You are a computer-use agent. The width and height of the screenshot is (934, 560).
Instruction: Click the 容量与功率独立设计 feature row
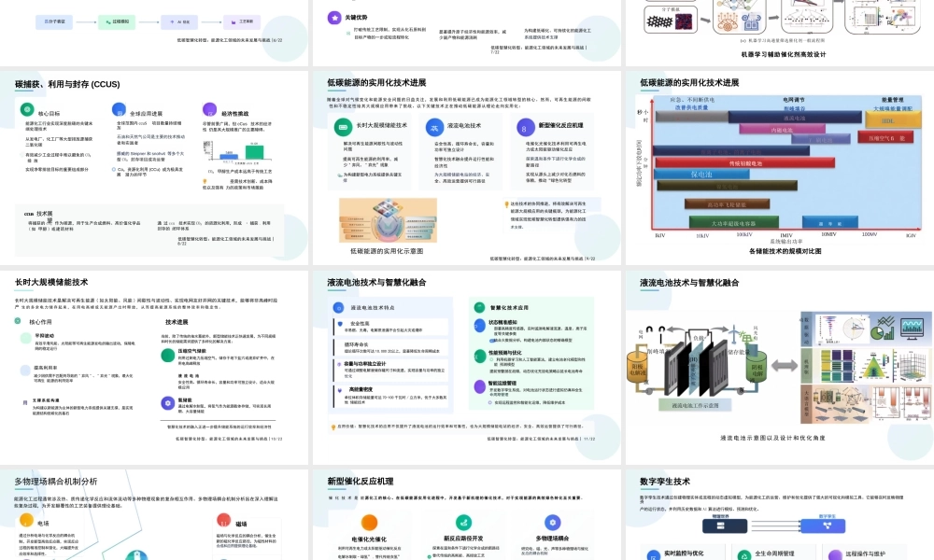[x=390, y=369]
